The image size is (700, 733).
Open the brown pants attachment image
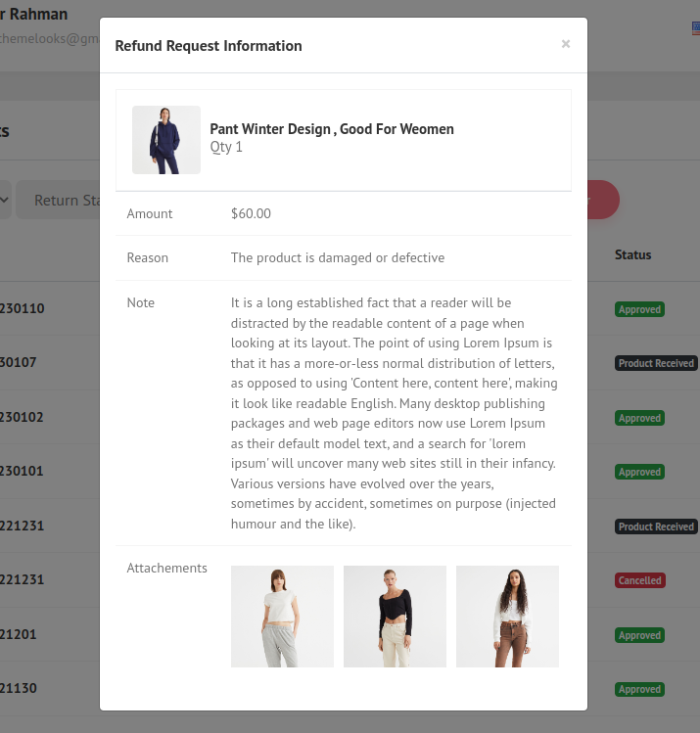(507, 617)
